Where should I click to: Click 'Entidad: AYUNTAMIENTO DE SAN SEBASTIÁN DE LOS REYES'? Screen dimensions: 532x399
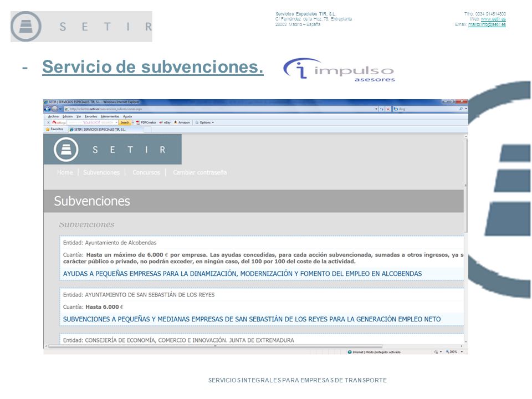click(139, 295)
